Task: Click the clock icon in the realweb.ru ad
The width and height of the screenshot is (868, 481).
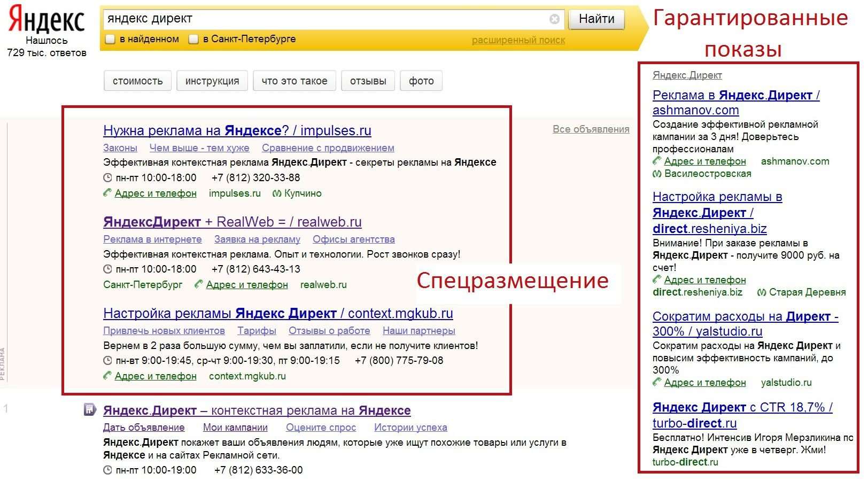Action: coord(107,269)
